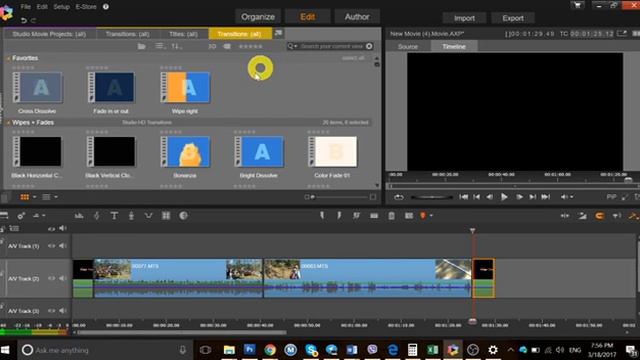
Task: Select the Cross Dissolve transition
Action: click(x=37, y=88)
